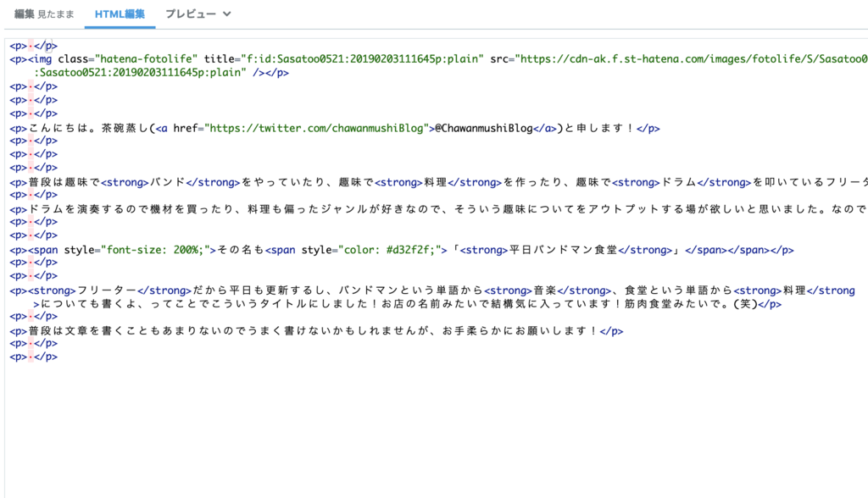The width and height of the screenshot is (868, 498).
Task: Select the HTML編集 tab
Action: [x=120, y=14]
